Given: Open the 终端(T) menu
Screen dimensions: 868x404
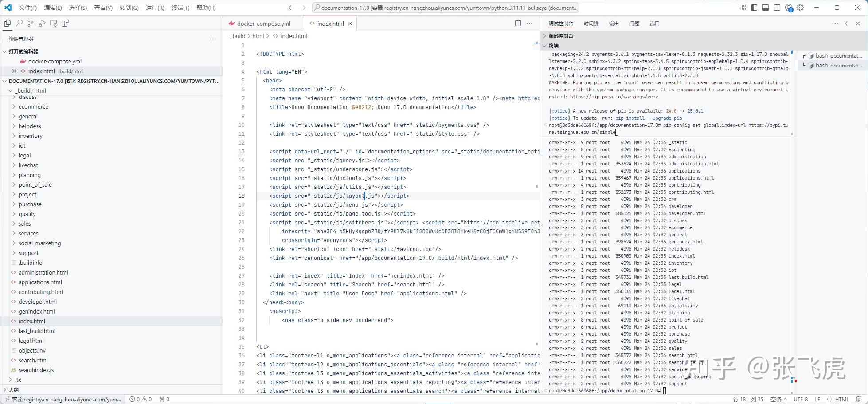Looking at the screenshot, I should coord(180,8).
